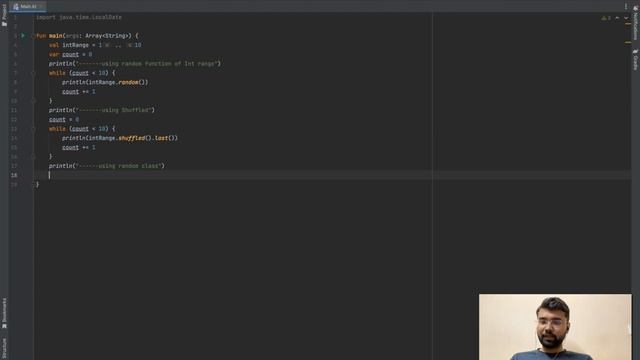Open the Bookmarks tool window
Viewport: 640px width, 360px height.
[x=4, y=313]
